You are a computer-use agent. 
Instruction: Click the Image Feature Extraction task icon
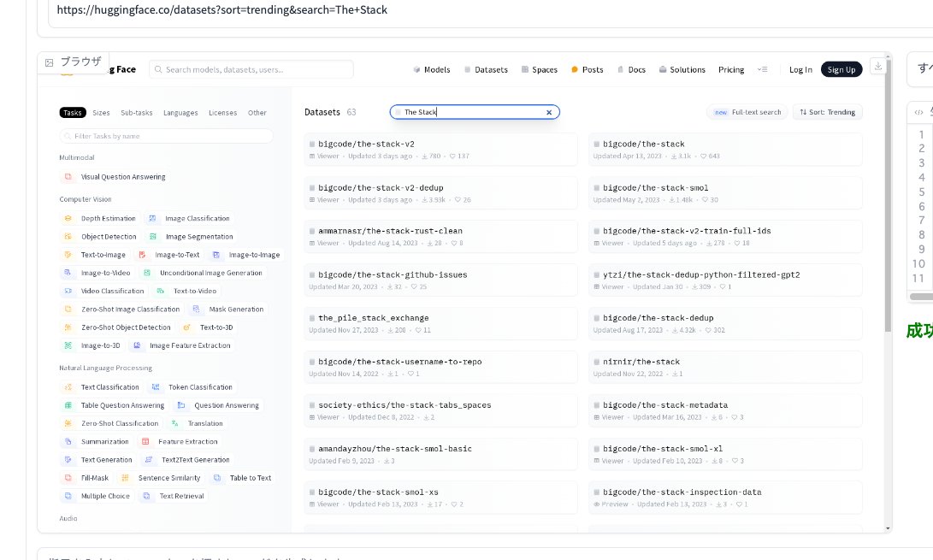137,345
